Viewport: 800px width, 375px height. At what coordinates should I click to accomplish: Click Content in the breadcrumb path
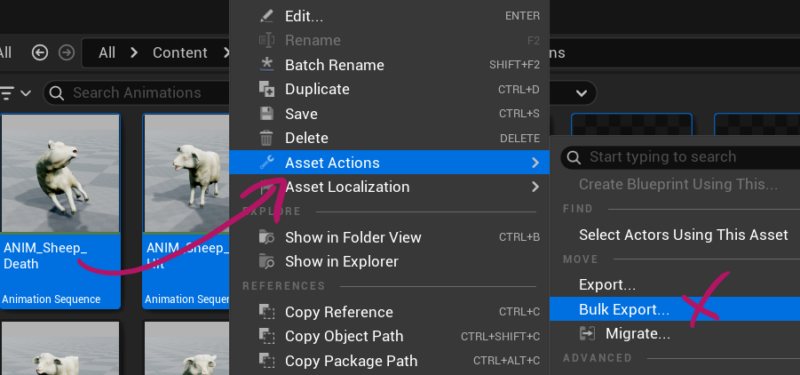[180, 53]
